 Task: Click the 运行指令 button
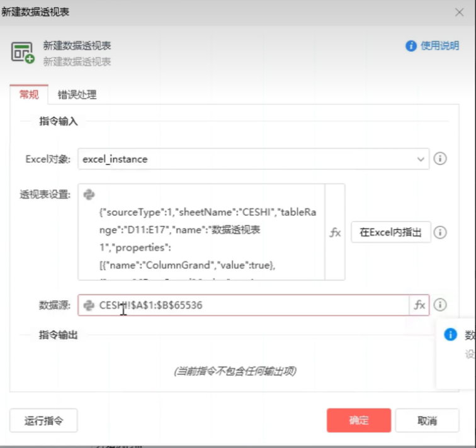point(43,420)
